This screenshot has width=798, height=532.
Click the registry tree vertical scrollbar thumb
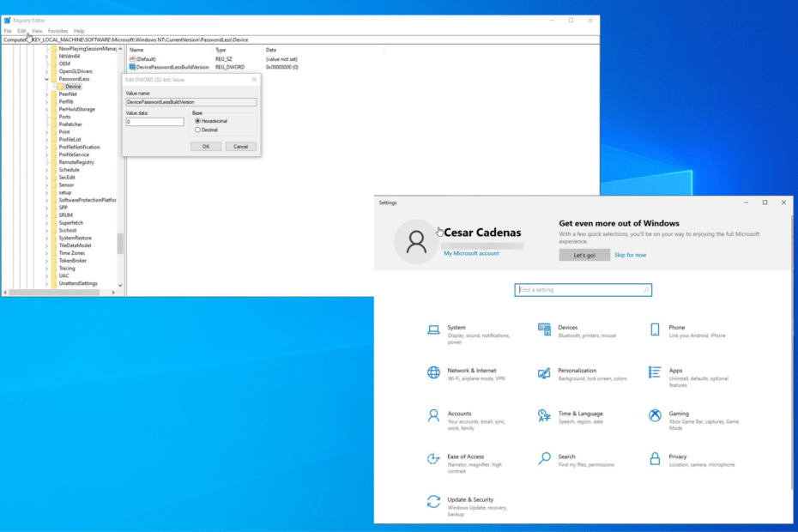tap(120, 244)
